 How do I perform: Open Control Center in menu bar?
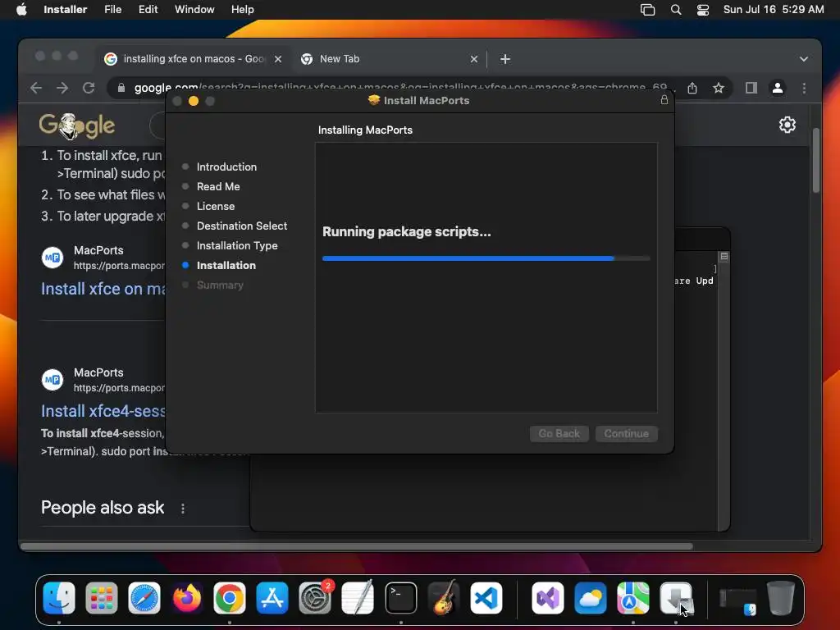click(x=703, y=10)
